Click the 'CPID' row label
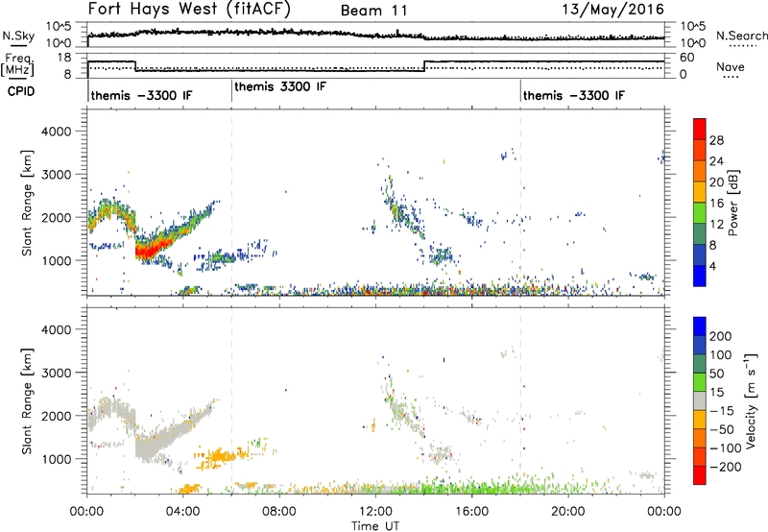Screen dimensions: 768x532 coord(21,91)
